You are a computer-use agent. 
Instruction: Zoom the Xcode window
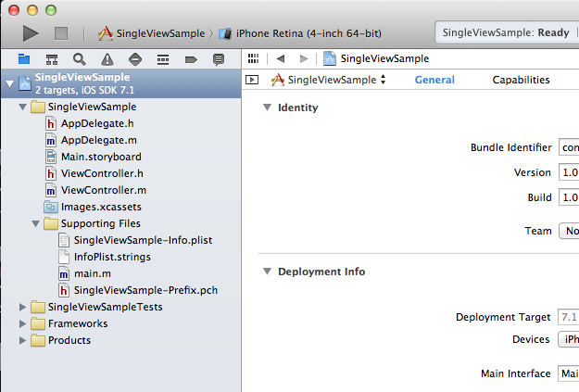tap(51, 10)
